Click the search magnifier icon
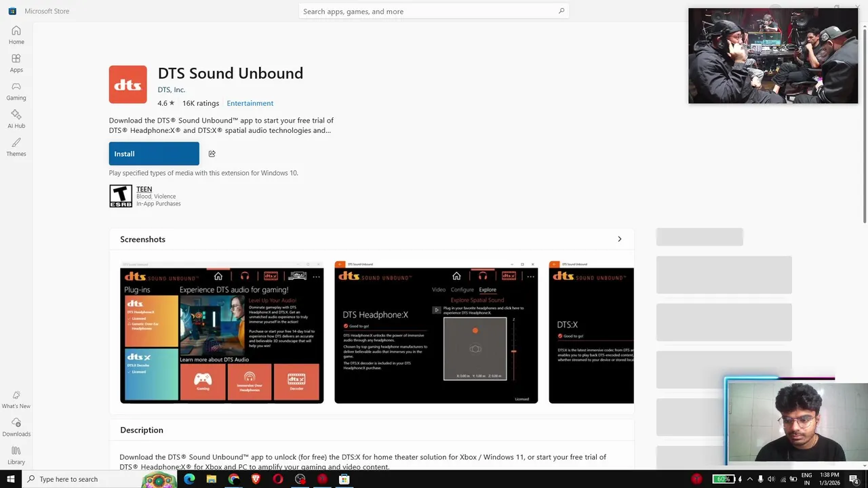868x488 pixels. coord(561,11)
